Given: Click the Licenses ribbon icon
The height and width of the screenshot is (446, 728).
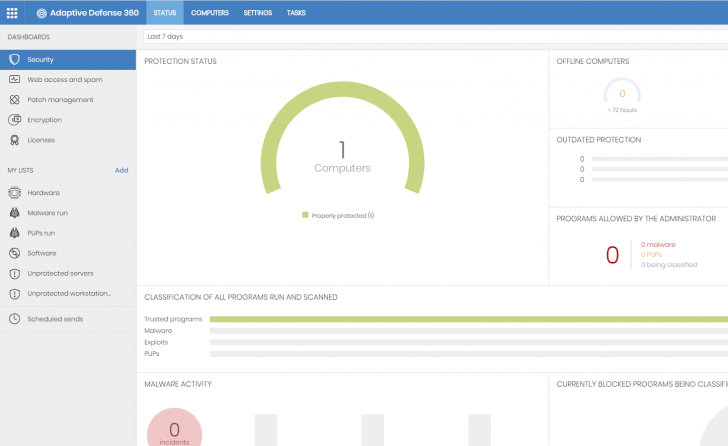Looking at the screenshot, I should pyautogui.click(x=14, y=140).
